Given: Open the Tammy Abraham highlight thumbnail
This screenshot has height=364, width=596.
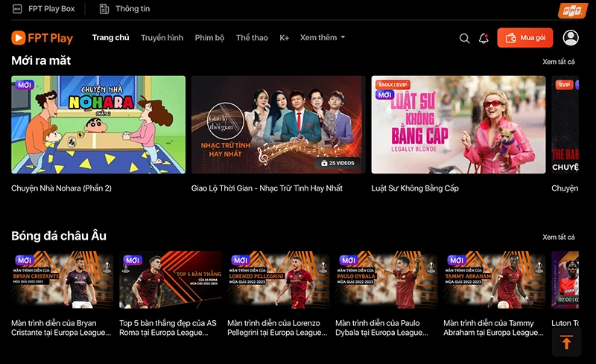Looking at the screenshot, I should pos(494,280).
